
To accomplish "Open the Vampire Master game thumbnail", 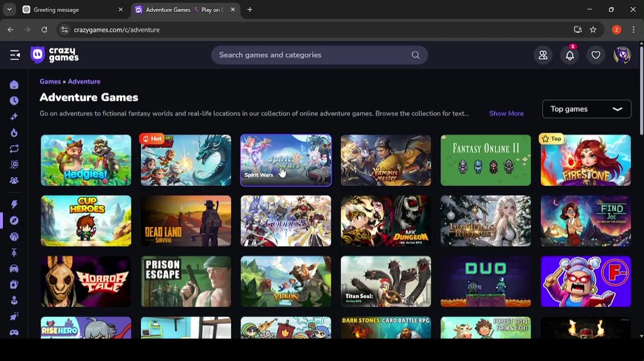I will (x=386, y=160).
